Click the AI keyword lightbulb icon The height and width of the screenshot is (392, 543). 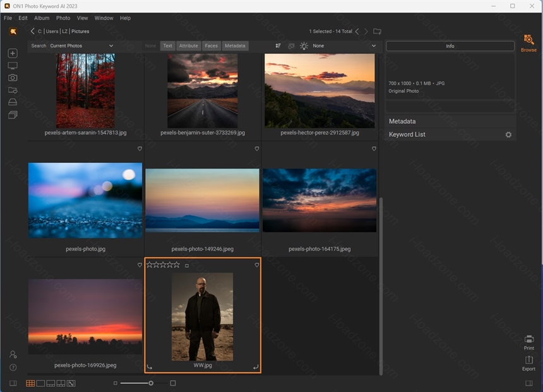(304, 45)
